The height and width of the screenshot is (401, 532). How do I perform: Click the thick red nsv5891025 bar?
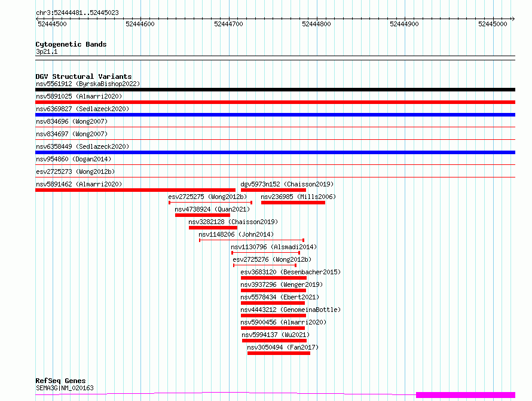(x=275, y=102)
